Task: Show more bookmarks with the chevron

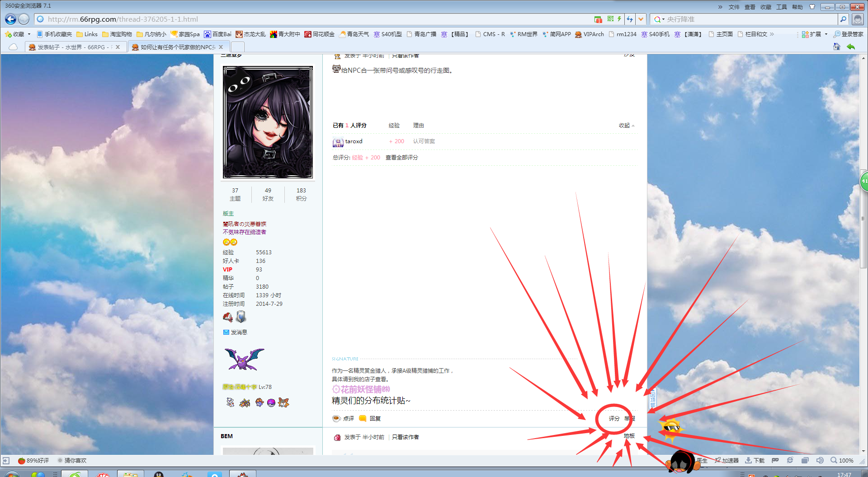Action: (x=772, y=34)
